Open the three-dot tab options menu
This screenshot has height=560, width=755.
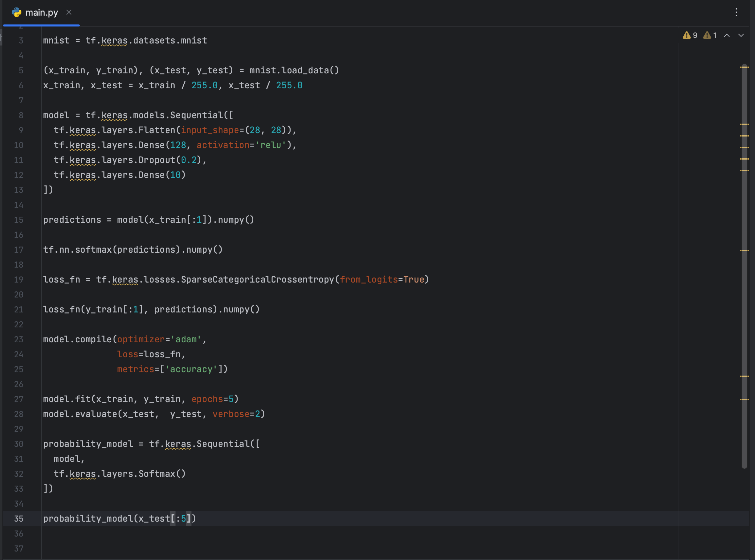point(736,13)
